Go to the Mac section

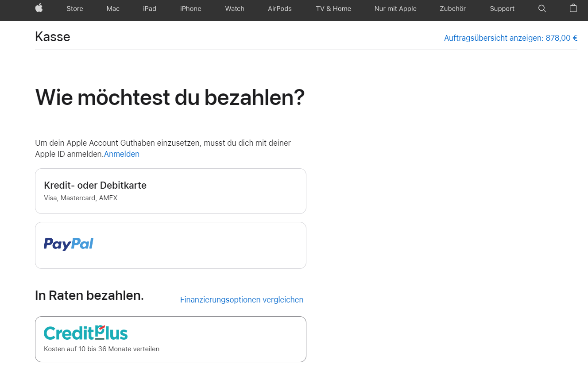coord(113,8)
